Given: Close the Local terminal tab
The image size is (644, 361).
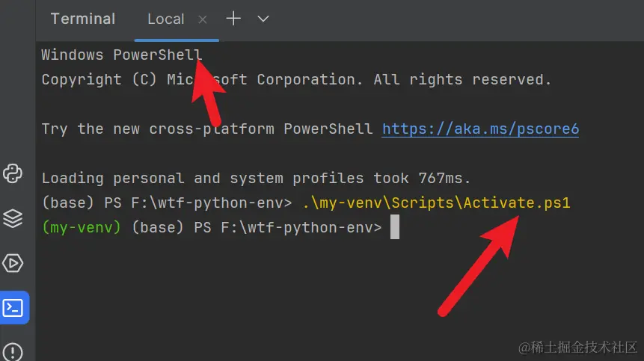Looking at the screenshot, I should click(202, 19).
